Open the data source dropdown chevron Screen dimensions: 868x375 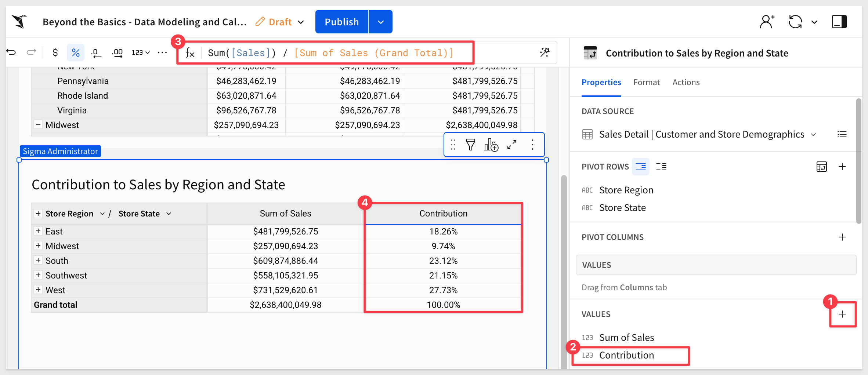pyautogui.click(x=813, y=135)
